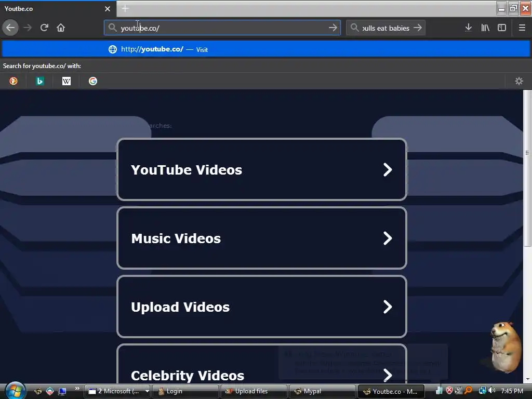Open the Library bookmarks icon
This screenshot has height=399, width=532.
click(485, 28)
